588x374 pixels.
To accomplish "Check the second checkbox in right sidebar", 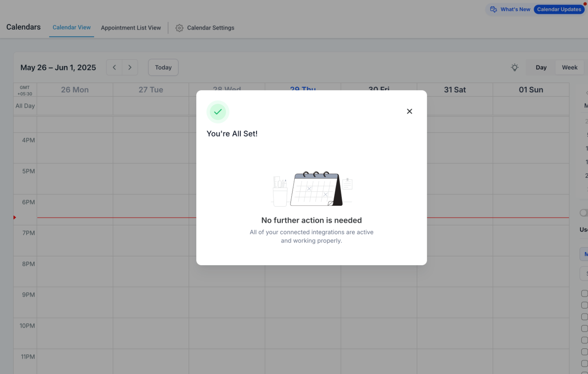I will (584, 305).
